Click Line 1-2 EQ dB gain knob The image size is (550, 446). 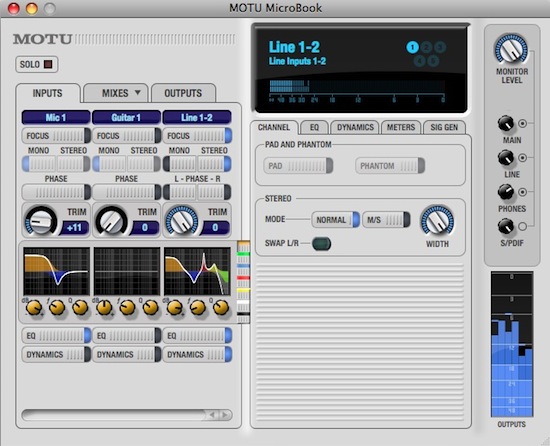(x=174, y=308)
